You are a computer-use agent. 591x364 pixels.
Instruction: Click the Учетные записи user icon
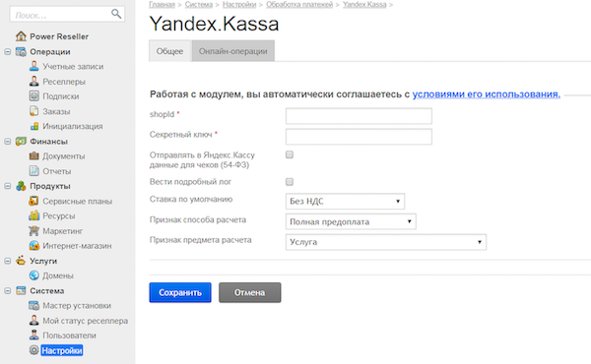click(x=33, y=66)
